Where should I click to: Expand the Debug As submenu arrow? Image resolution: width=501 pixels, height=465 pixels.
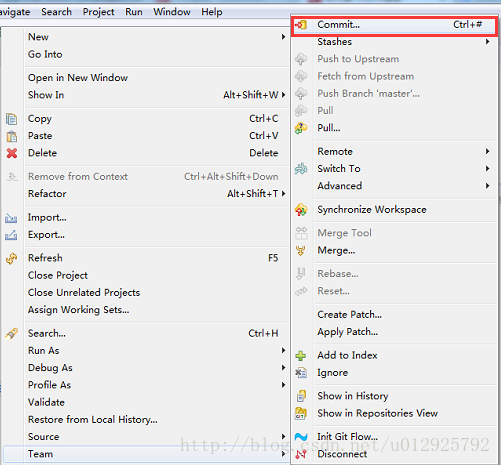[x=283, y=368]
